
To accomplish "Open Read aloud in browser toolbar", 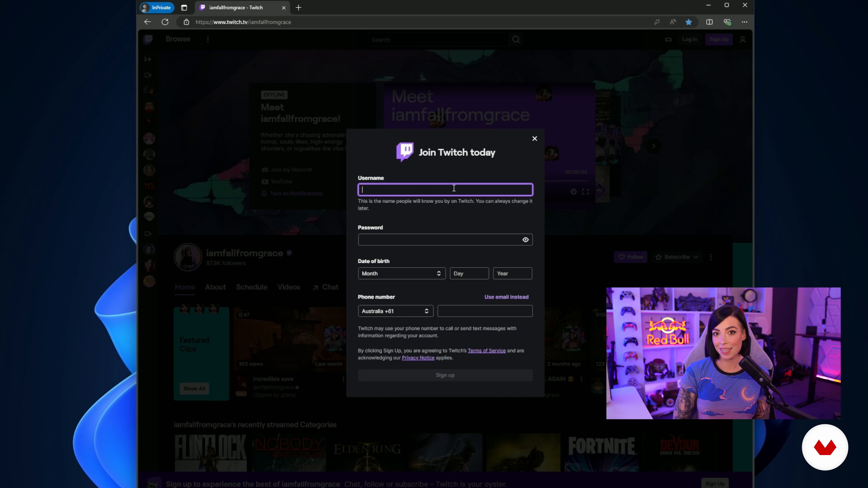I will (x=672, y=22).
